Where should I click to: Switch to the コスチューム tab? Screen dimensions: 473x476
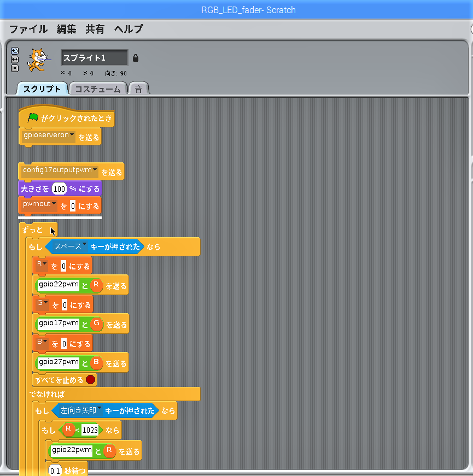pyautogui.click(x=98, y=89)
